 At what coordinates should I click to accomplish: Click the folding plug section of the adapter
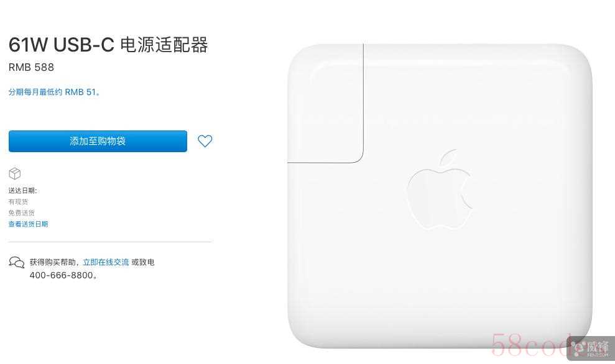326,103
